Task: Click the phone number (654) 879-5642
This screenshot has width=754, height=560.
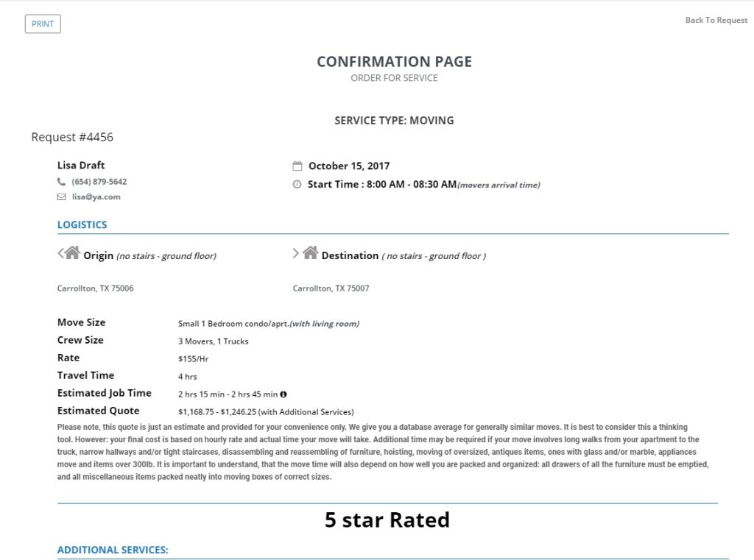Action: tap(99, 182)
